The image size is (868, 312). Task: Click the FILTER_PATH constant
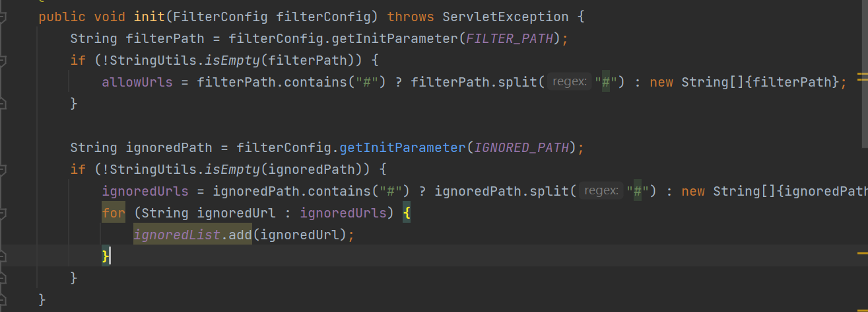click(510, 39)
